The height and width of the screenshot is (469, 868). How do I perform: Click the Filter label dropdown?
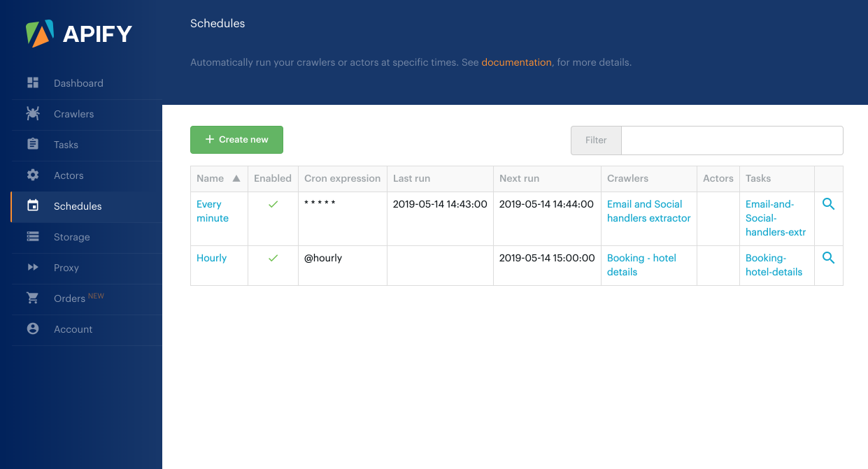coord(595,140)
